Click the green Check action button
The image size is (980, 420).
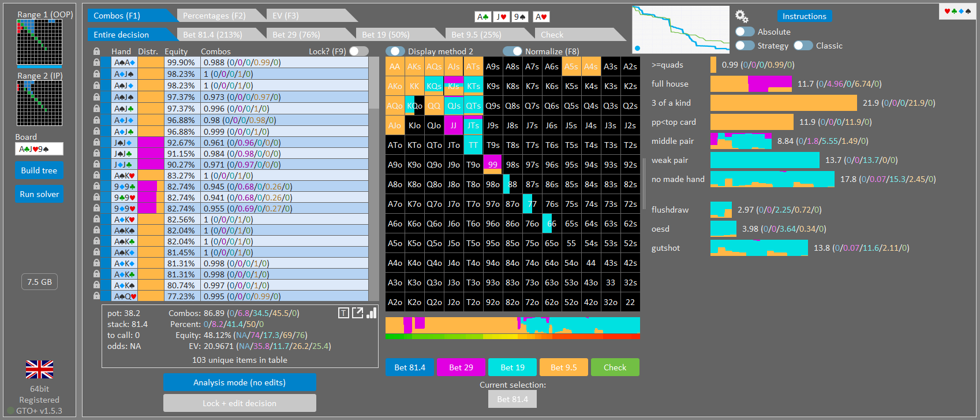(x=615, y=367)
